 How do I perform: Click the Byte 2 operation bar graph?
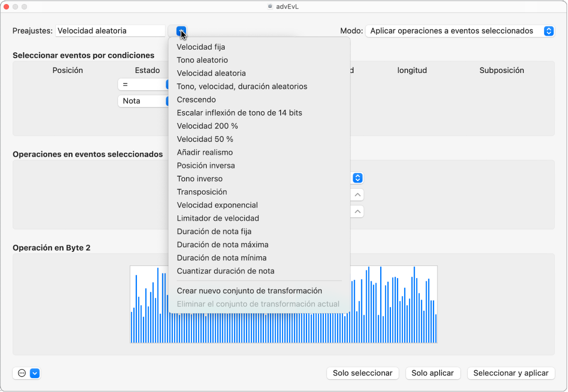coord(284,305)
